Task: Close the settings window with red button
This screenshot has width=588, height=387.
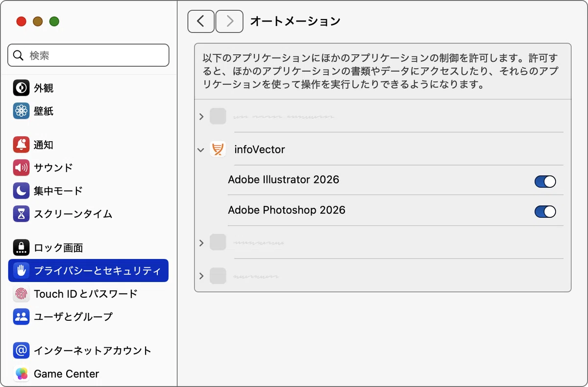Action: tap(21, 21)
